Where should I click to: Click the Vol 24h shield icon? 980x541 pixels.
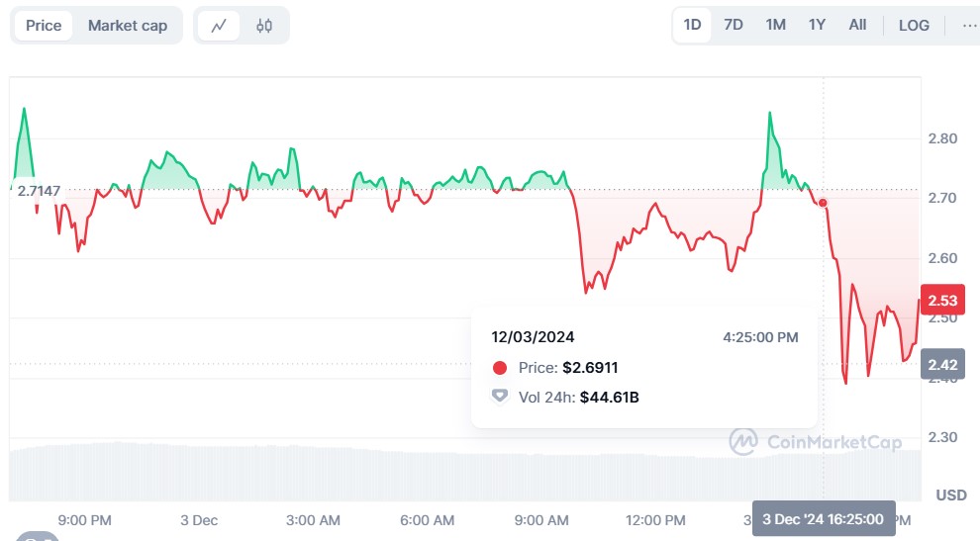tap(500, 397)
